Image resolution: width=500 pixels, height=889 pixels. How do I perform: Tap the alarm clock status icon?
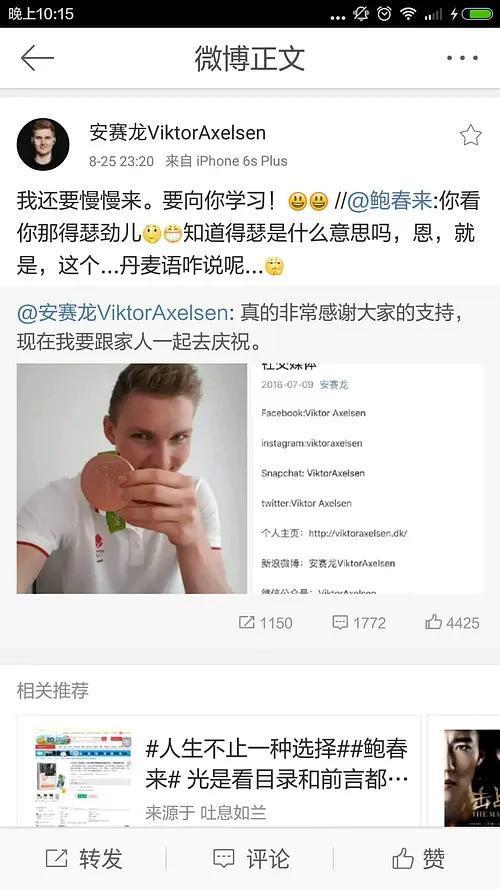[384, 14]
